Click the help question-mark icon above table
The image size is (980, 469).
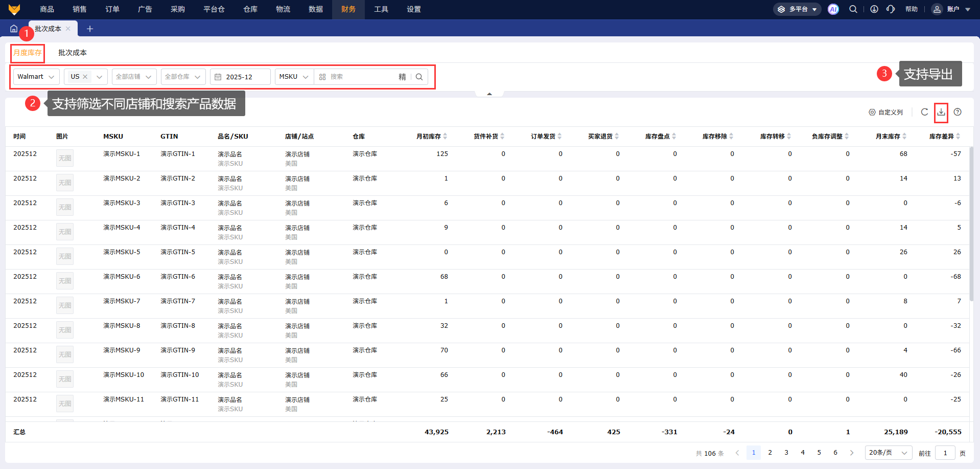[958, 112]
